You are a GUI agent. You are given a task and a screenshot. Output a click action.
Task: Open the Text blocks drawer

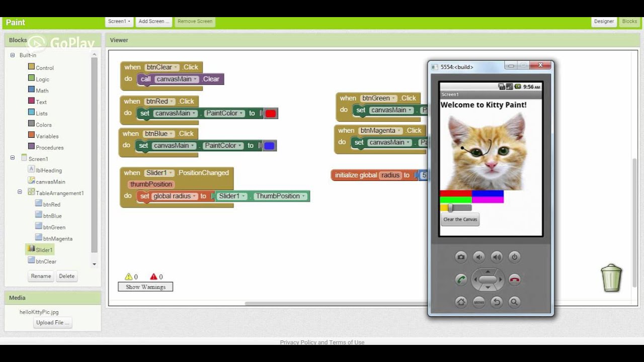click(38, 102)
